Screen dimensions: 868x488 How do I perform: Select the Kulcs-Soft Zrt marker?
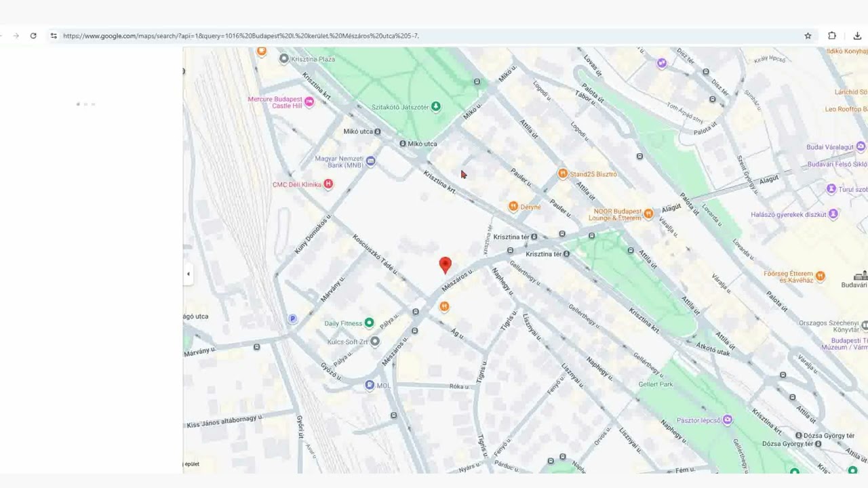point(374,342)
